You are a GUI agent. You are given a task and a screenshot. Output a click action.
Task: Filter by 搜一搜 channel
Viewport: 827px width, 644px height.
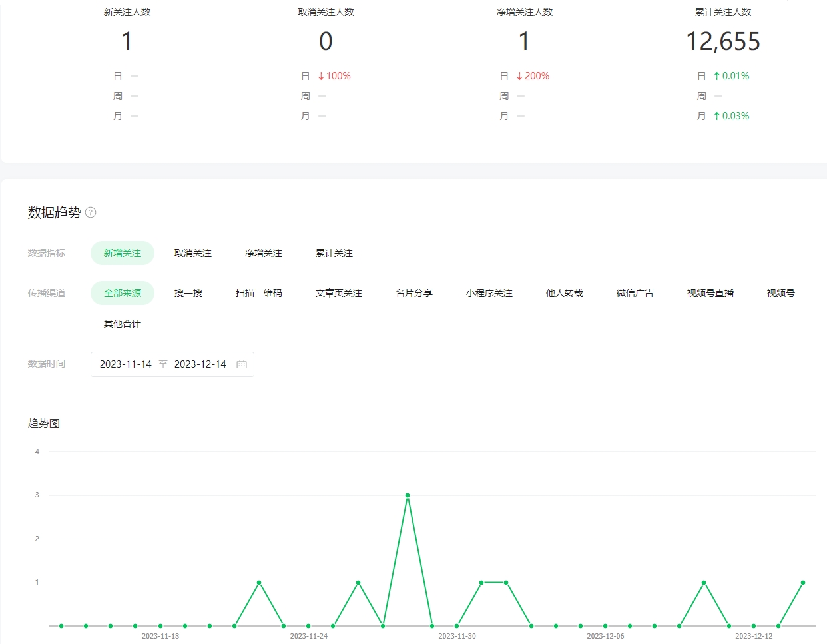188,293
